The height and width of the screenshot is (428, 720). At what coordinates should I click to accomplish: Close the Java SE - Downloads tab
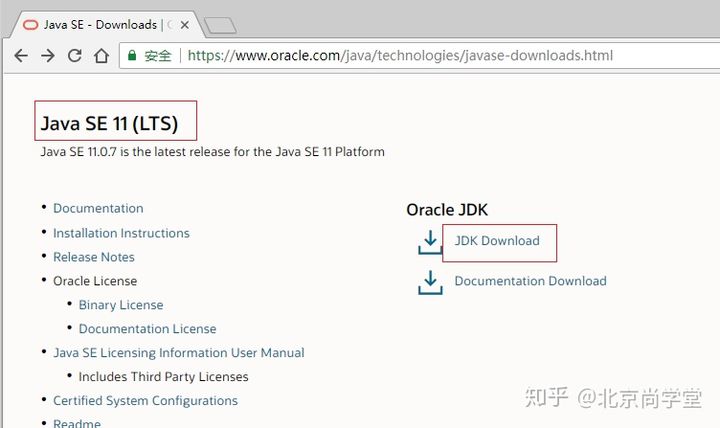185,25
